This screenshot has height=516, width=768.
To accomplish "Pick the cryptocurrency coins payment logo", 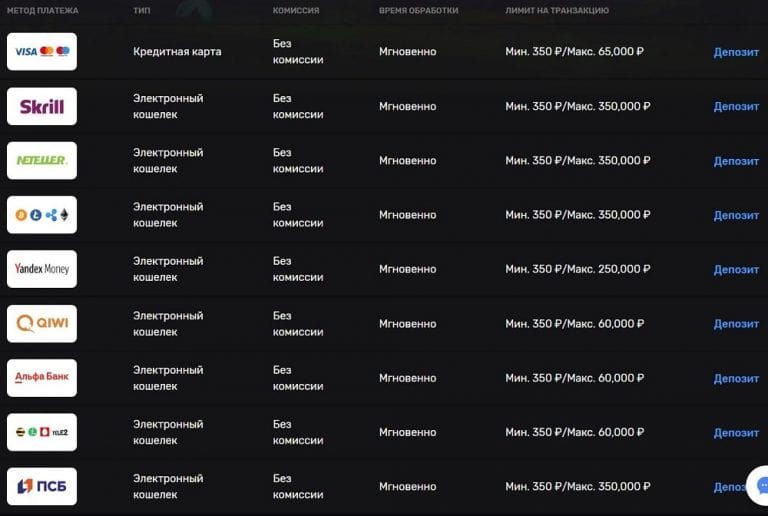I will click(42, 215).
